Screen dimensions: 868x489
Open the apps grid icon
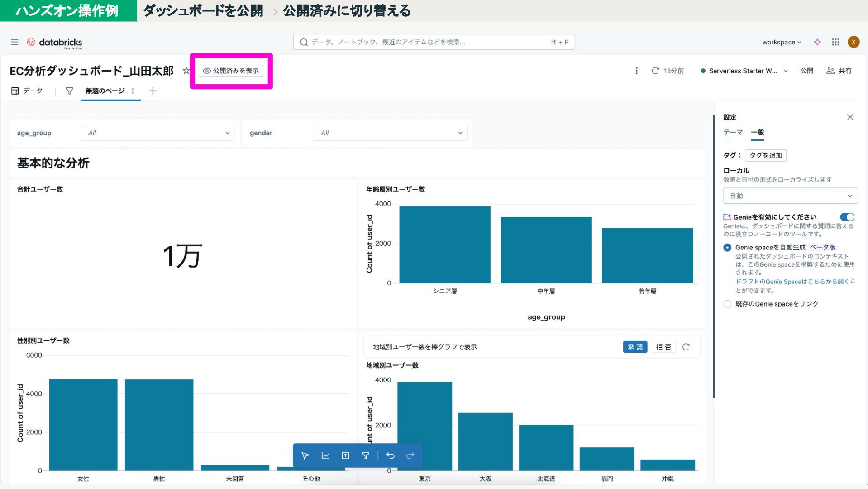click(835, 42)
